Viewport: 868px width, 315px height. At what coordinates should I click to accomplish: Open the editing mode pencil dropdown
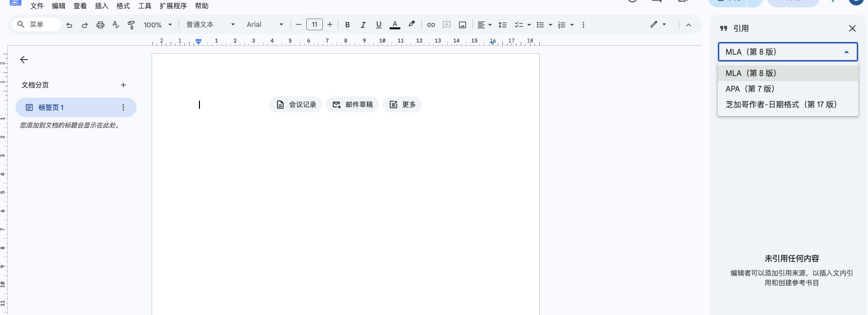(x=658, y=24)
